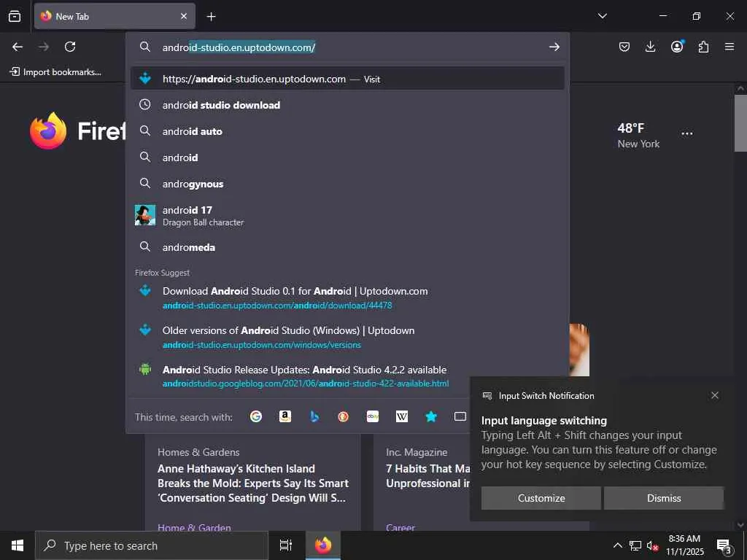The height and width of the screenshot is (560, 747).
Task: Close the New Tab tab
Action: [x=183, y=16]
